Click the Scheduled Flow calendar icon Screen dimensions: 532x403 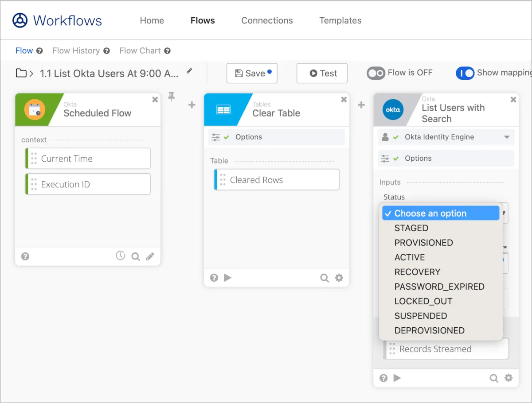35,109
